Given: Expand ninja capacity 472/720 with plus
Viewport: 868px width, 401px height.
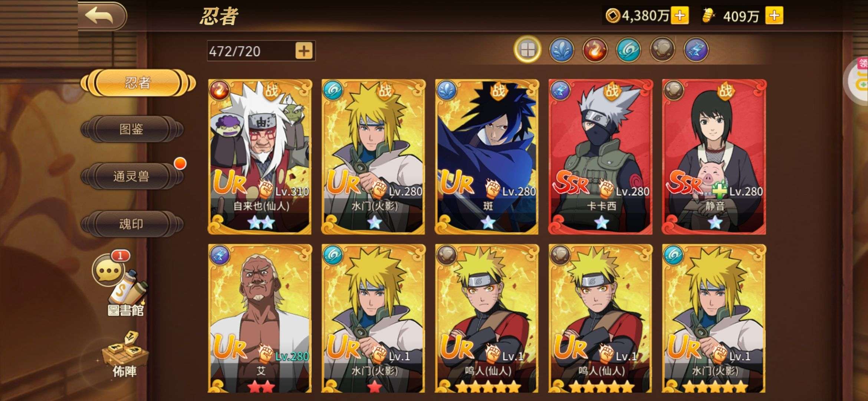Looking at the screenshot, I should tap(304, 50).
